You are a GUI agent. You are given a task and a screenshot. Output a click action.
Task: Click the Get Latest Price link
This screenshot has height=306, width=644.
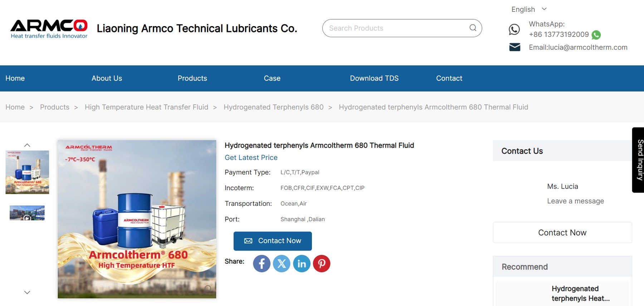(x=251, y=158)
